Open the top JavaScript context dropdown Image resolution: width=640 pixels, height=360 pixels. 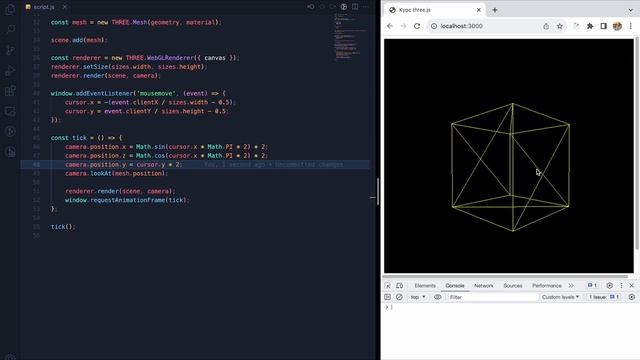coord(418,297)
